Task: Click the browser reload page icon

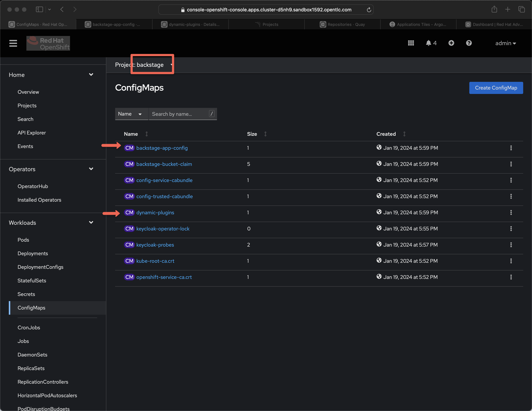Action: 369,10
